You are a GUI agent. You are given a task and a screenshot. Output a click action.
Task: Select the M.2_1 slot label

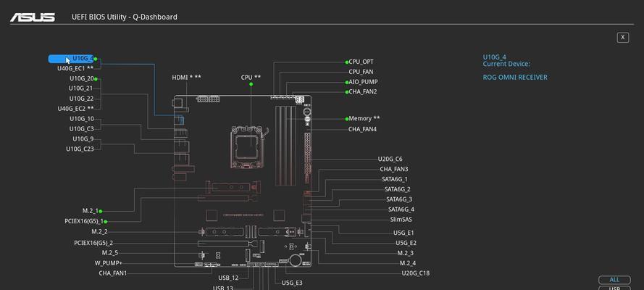pyautogui.click(x=90, y=211)
